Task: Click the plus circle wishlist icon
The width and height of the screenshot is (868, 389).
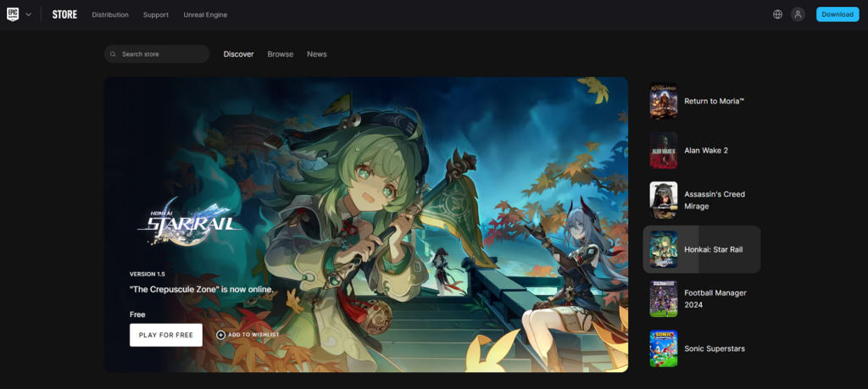Action: (x=220, y=335)
